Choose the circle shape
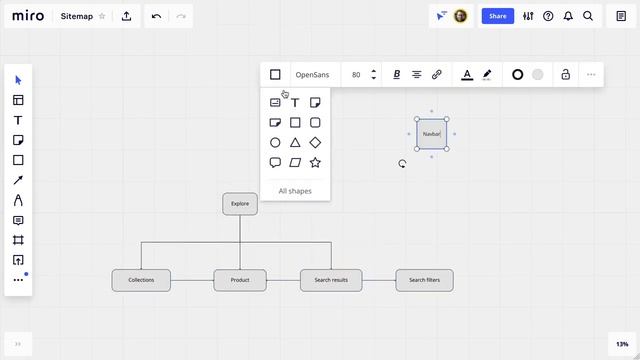640x360 pixels. 275,142
